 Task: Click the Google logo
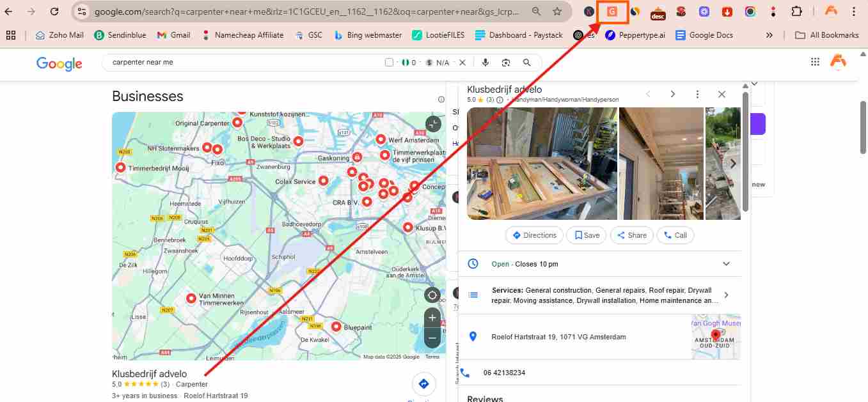pyautogui.click(x=59, y=63)
